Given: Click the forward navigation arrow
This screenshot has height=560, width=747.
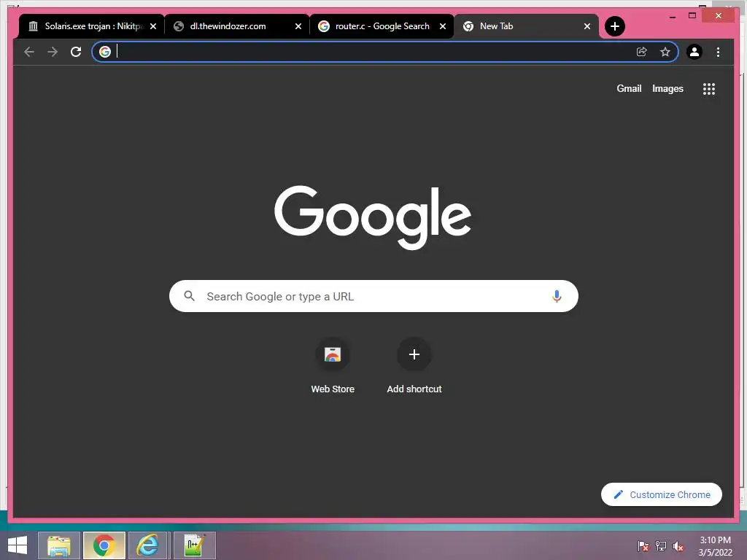Looking at the screenshot, I should tap(53, 52).
